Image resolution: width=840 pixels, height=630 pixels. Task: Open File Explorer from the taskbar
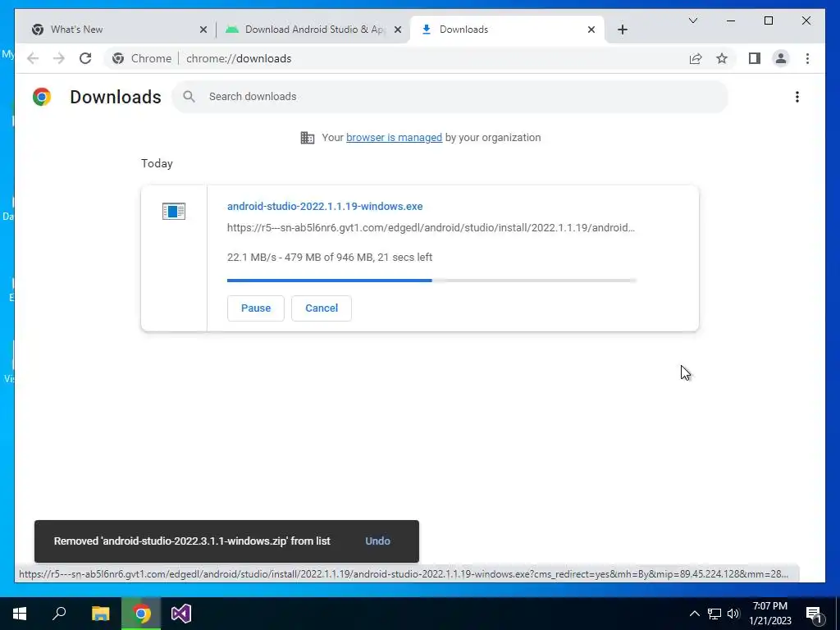(x=100, y=614)
